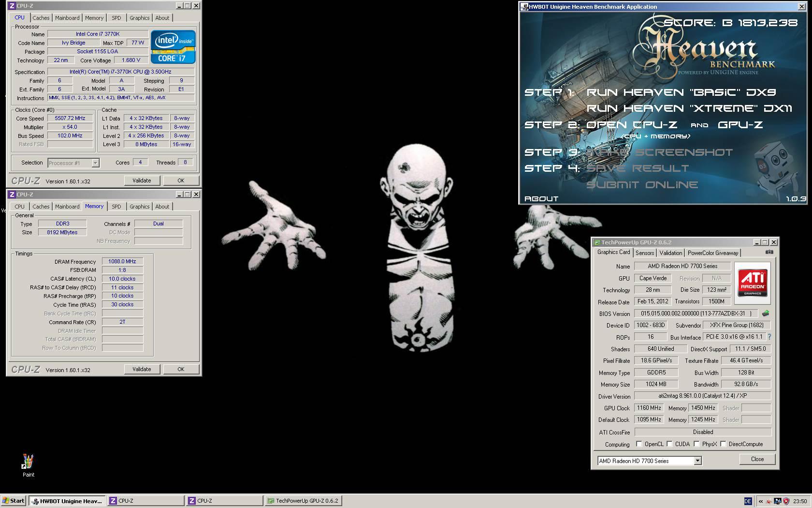Click the camera screenshot icon in GPU-Z
The width and height of the screenshot is (812, 508).
click(x=769, y=252)
